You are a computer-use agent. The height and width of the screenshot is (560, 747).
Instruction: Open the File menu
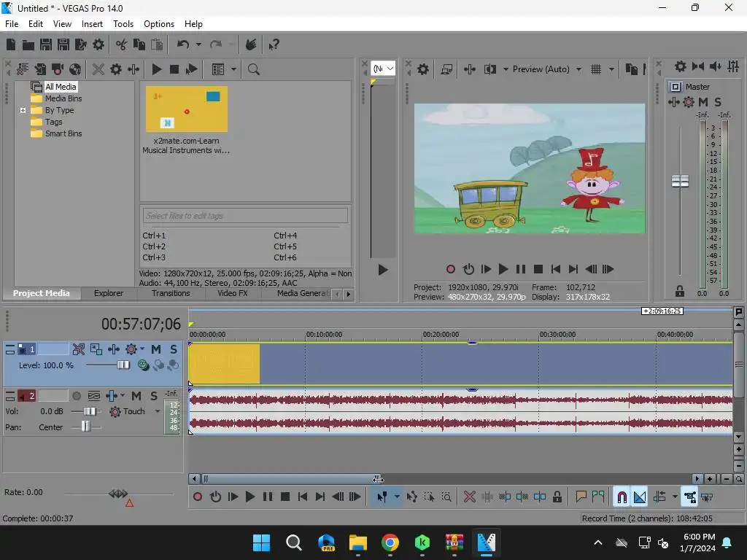pyautogui.click(x=12, y=24)
